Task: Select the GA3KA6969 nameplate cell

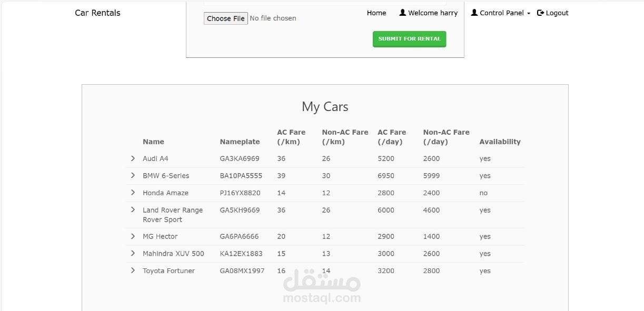Action: coord(240,158)
